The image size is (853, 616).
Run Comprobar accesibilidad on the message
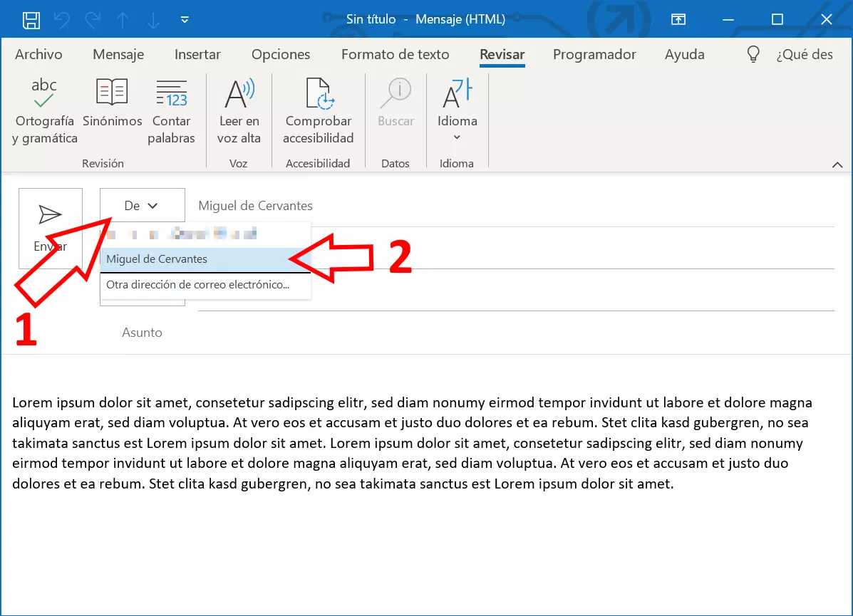[x=318, y=110]
